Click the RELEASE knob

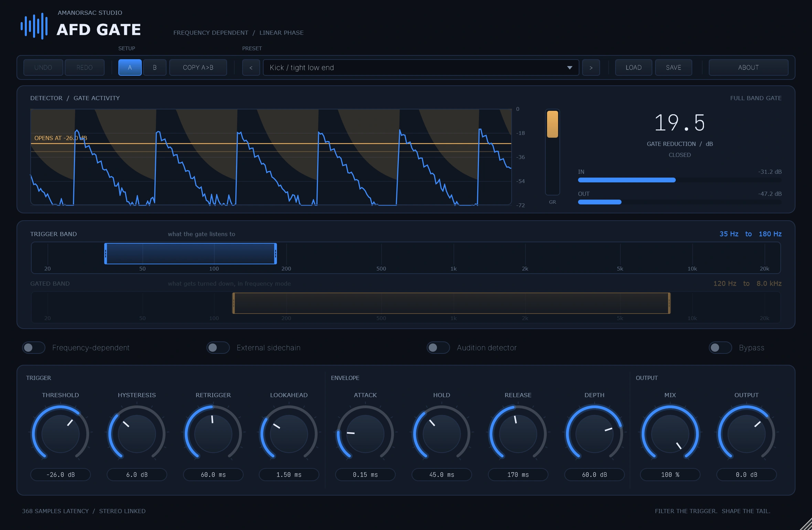tap(518, 434)
